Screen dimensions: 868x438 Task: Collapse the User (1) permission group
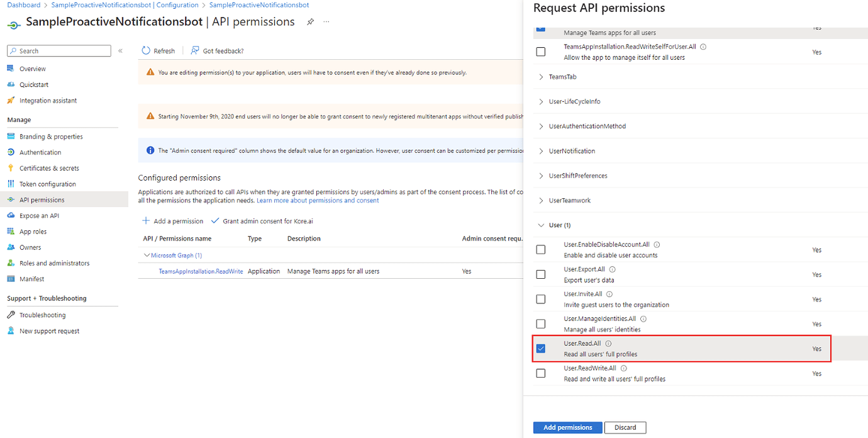pyautogui.click(x=559, y=225)
